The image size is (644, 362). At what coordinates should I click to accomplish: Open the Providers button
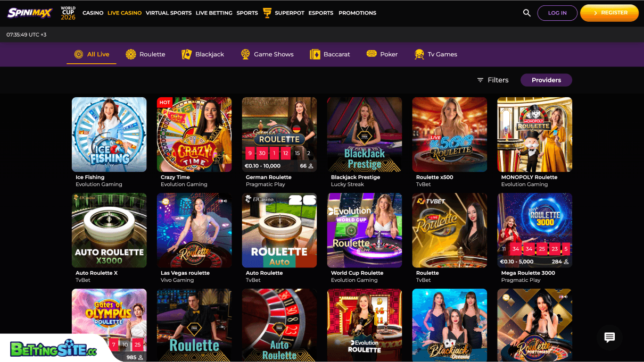(546, 80)
